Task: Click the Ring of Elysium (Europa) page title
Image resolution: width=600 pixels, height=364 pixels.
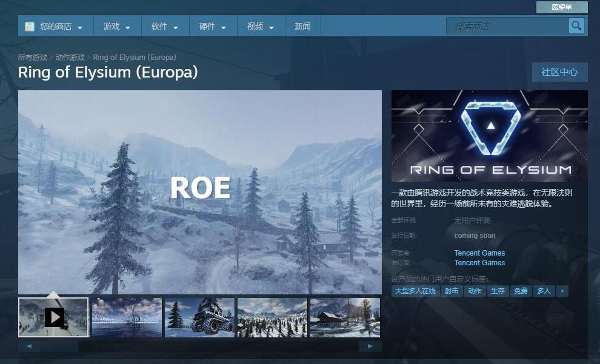Action: (108, 72)
